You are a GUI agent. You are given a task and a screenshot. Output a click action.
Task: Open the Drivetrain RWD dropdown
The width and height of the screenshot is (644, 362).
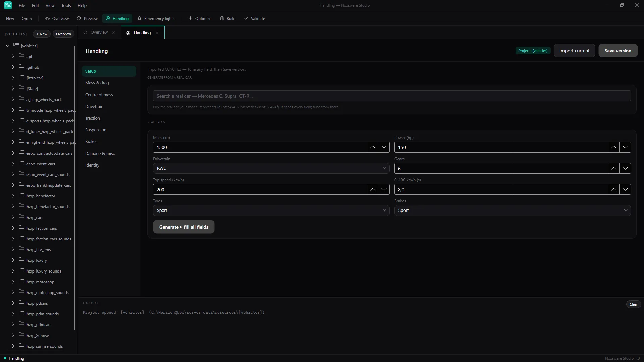[x=271, y=168]
